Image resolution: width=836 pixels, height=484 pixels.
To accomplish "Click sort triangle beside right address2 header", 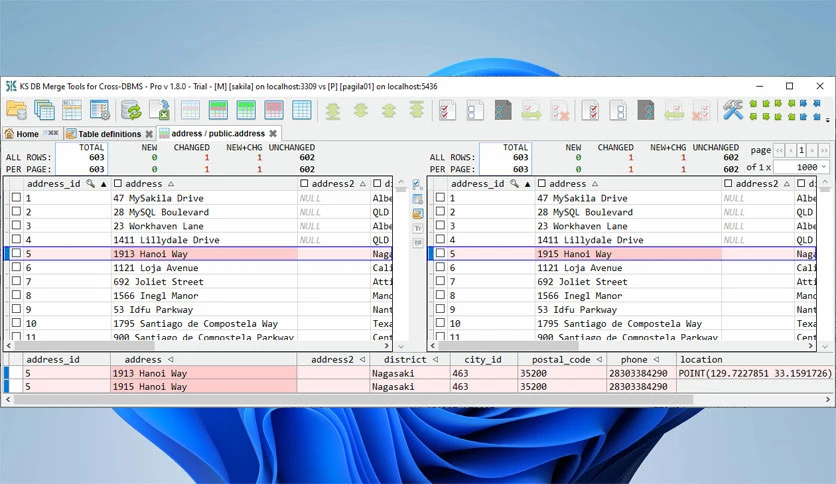I will [787, 184].
